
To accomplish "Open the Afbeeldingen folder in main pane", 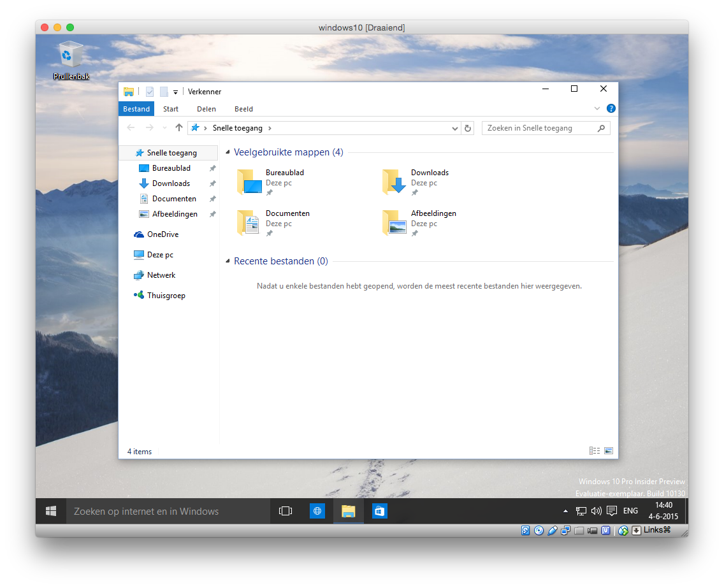I will 395,222.
